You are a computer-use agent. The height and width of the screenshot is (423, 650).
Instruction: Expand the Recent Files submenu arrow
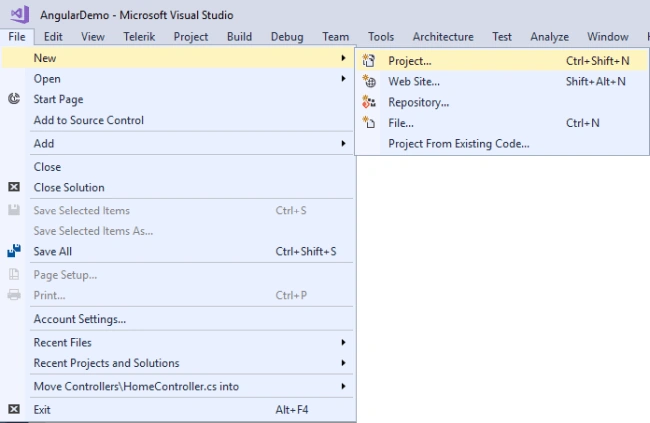click(x=343, y=342)
